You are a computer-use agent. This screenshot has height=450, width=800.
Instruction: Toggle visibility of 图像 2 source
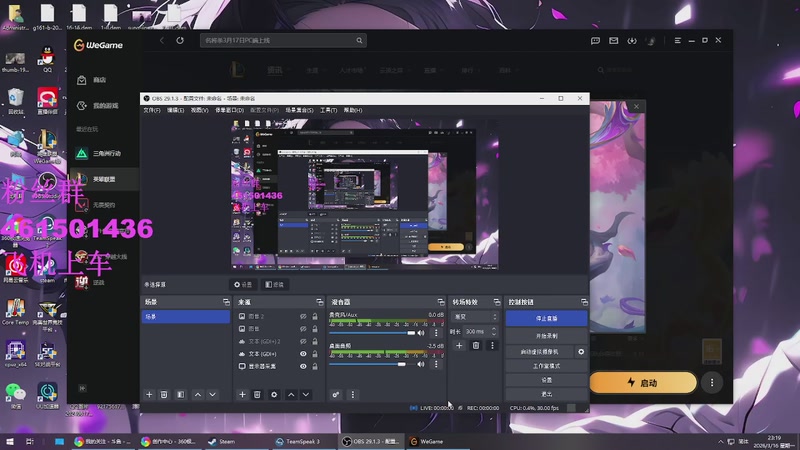pos(303,316)
